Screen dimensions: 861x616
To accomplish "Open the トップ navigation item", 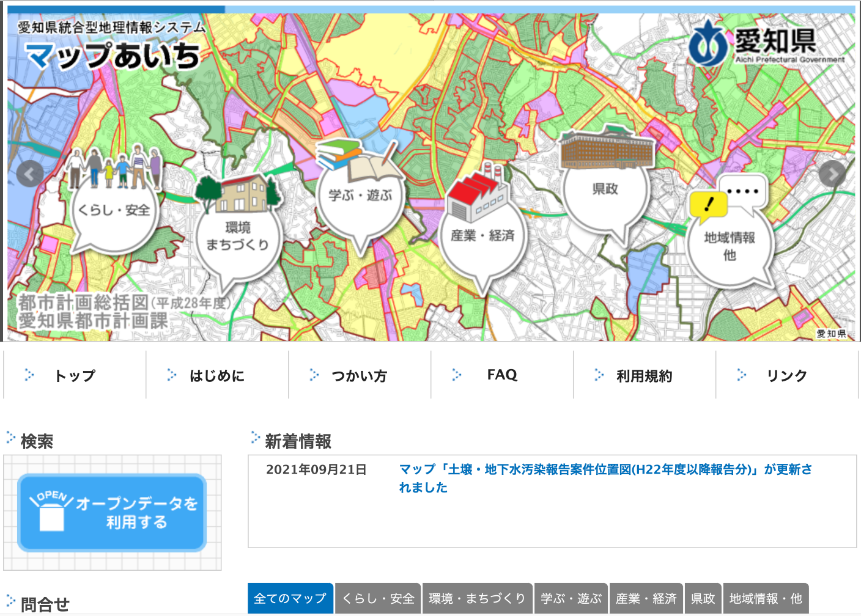I will point(75,375).
